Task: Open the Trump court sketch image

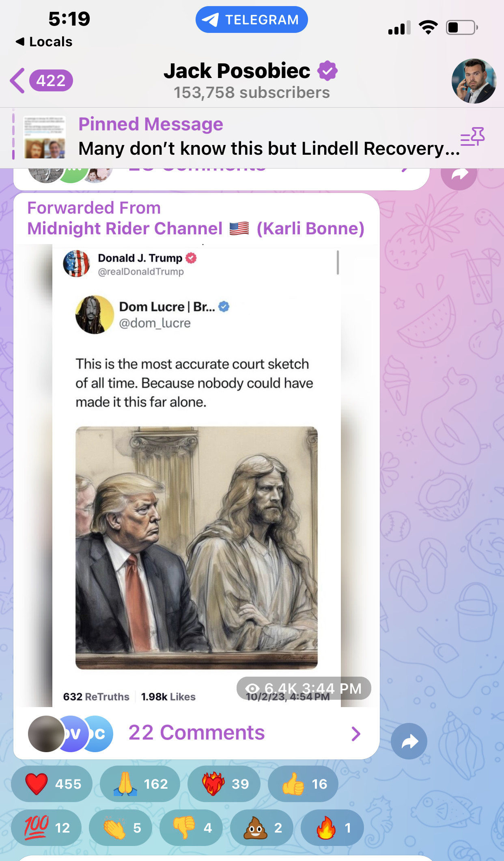Action: (x=196, y=547)
